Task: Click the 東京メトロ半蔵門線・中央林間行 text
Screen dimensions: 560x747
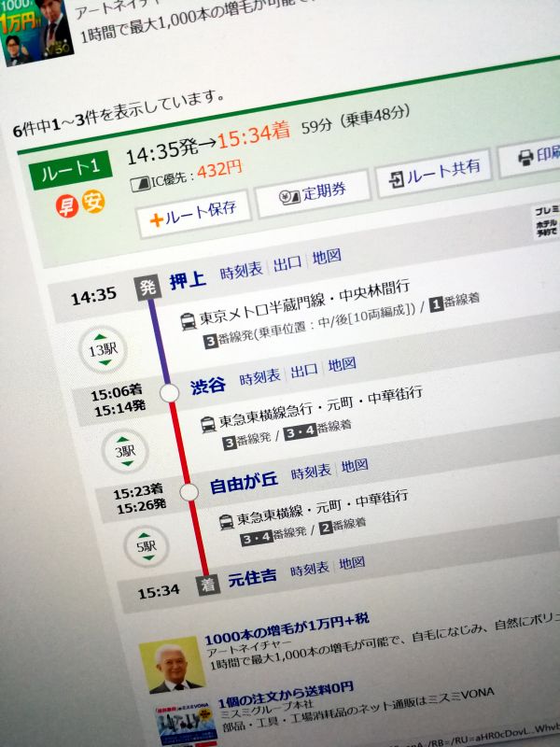Action: click(x=304, y=301)
